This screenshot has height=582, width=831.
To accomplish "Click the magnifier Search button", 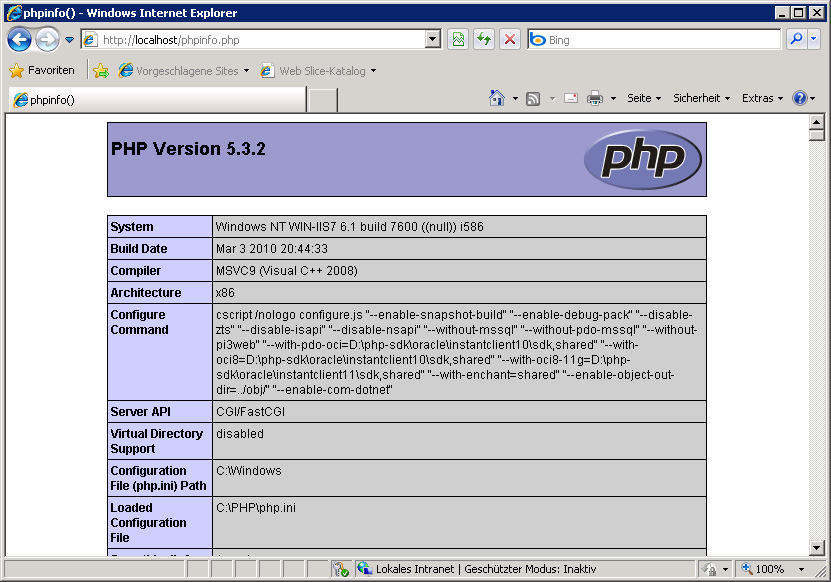I will tap(796, 40).
